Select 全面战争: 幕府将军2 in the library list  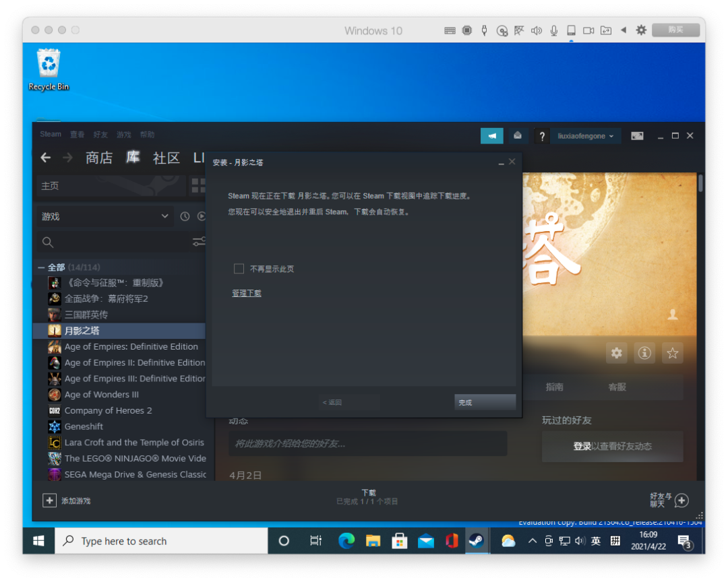click(121, 299)
